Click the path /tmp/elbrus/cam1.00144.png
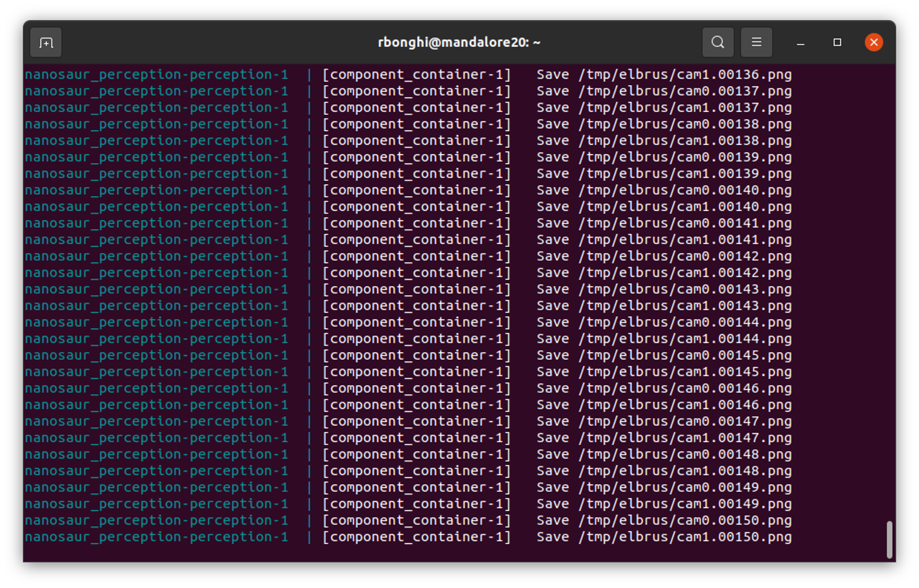This screenshot has height=588, width=919. [x=685, y=339]
